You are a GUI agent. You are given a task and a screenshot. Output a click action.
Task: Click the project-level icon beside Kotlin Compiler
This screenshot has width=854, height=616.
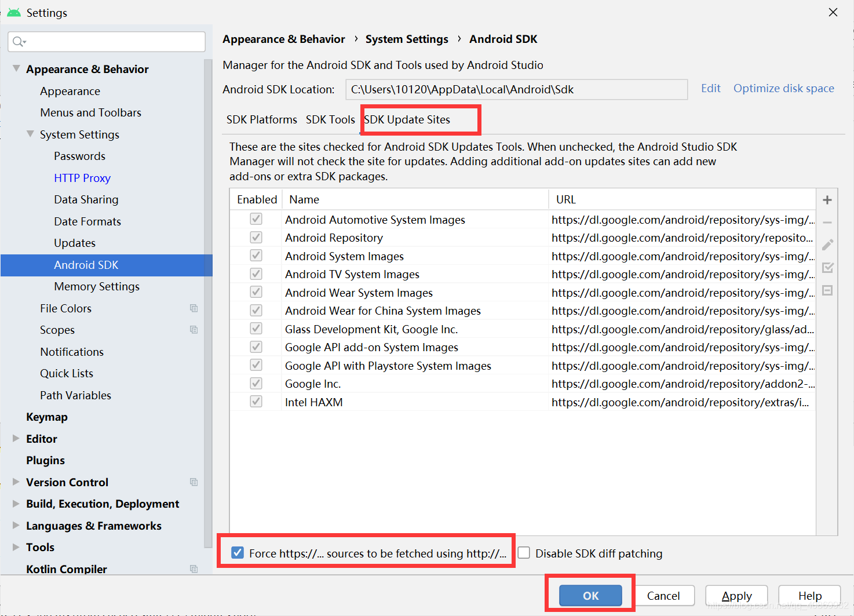[x=194, y=569]
